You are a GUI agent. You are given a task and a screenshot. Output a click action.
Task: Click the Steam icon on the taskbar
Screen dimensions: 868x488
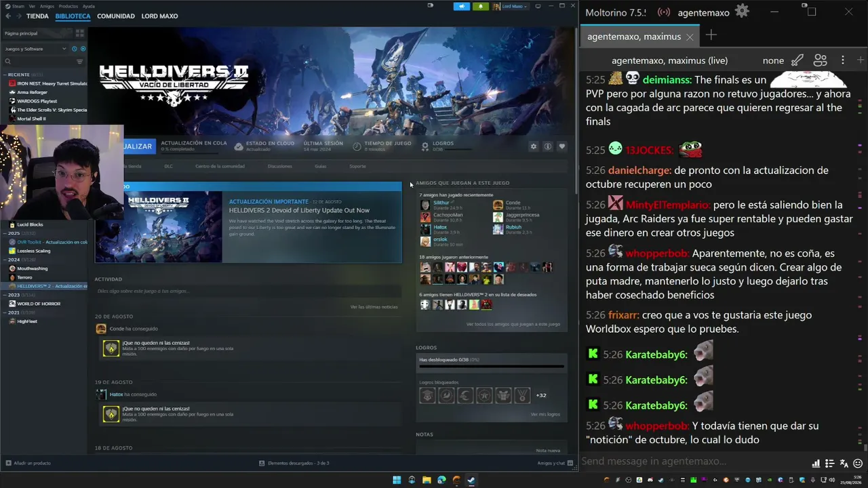[471, 480]
